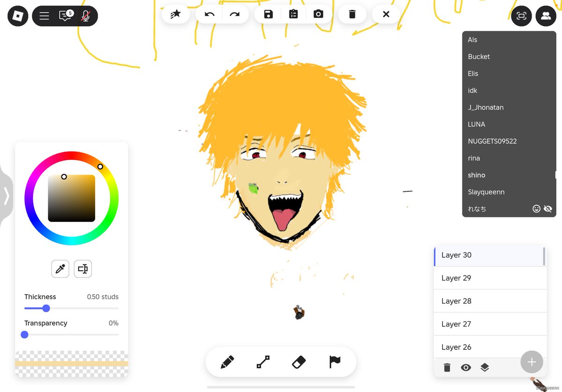Select the Flag tool
The width and height of the screenshot is (562, 392).
coord(334,362)
